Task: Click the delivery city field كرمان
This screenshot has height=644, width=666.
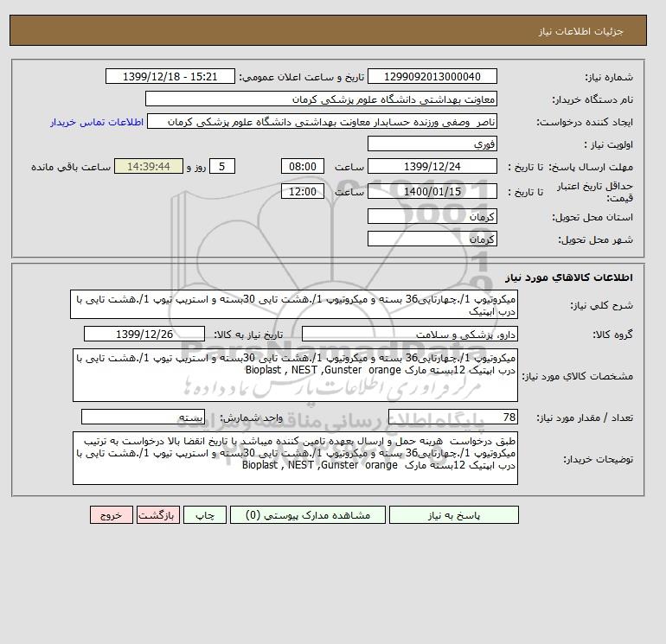Action: [432, 239]
